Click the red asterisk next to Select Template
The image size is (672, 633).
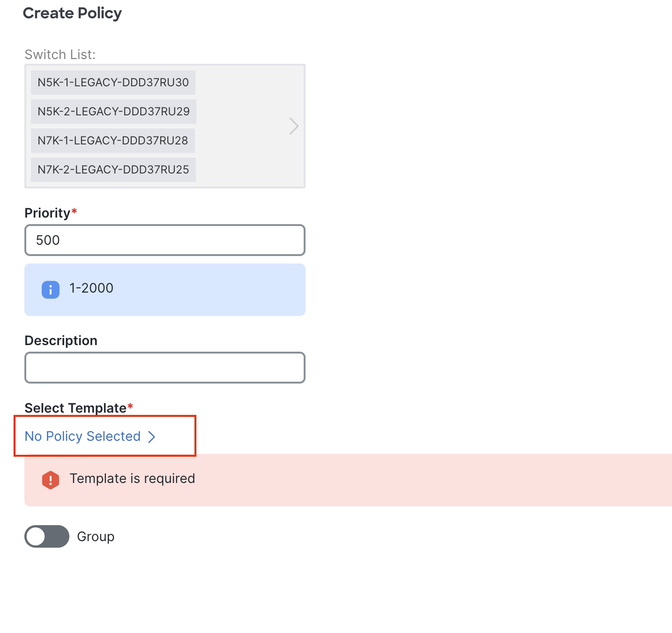pyautogui.click(x=130, y=407)
